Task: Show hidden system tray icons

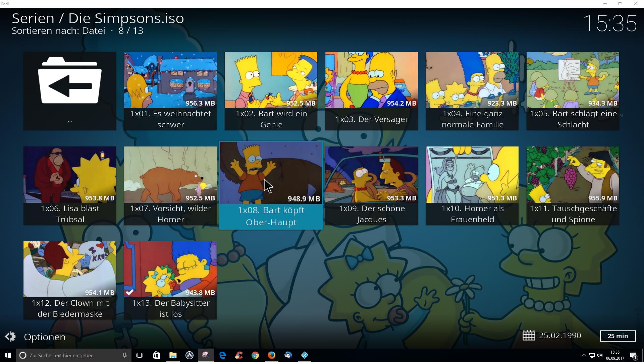Action: tap(584, 355)
